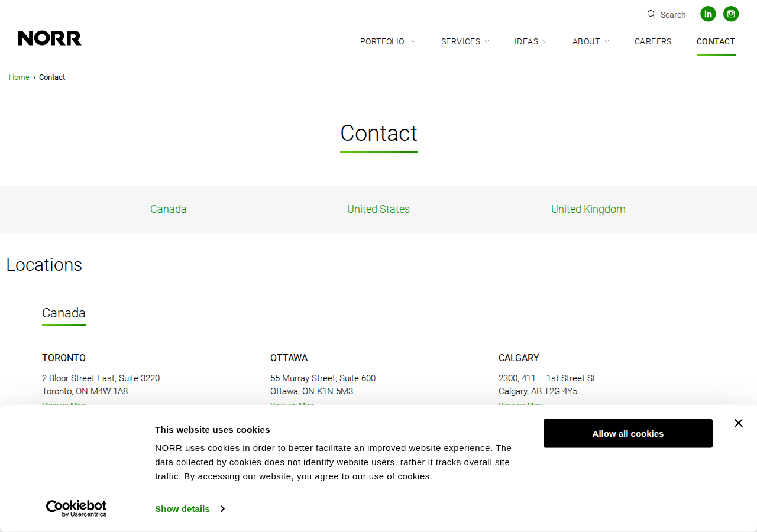The width and height of the screenshot is (757, 532).
Task: Click 'This website uses cookies' heading
Action: tap(212, 430)
